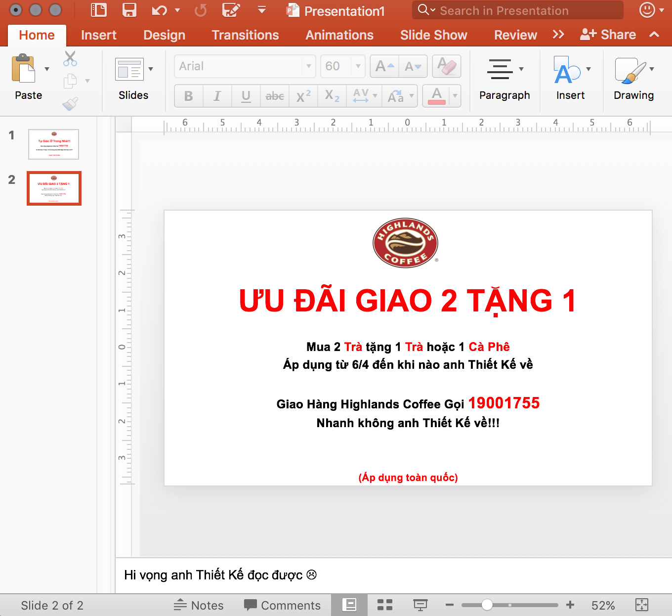Click the Format Painter brush icon
Screen dimensions: 672x616
[70, 103]
